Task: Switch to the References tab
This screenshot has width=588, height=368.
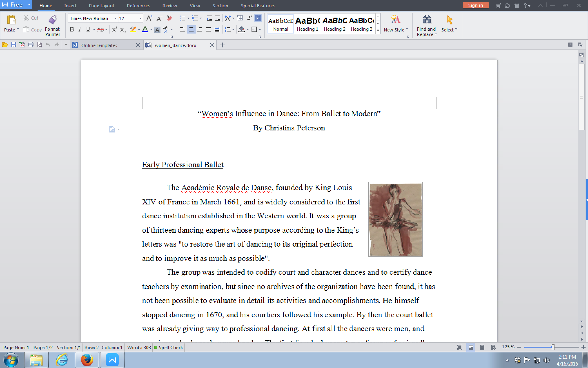Action: pos(138,6)
